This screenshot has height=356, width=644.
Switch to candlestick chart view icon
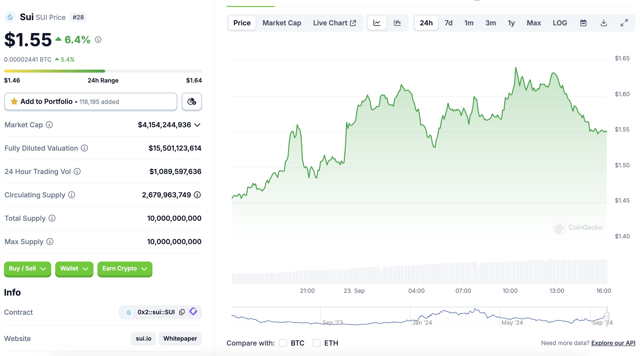[397, 23]
